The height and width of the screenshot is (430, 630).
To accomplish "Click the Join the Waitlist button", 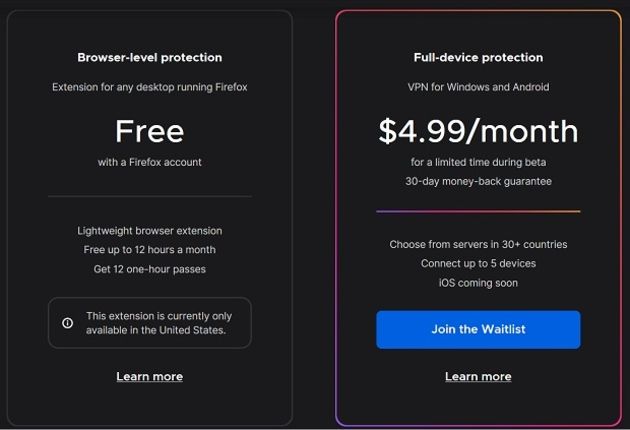I will [x=478, y=330].
